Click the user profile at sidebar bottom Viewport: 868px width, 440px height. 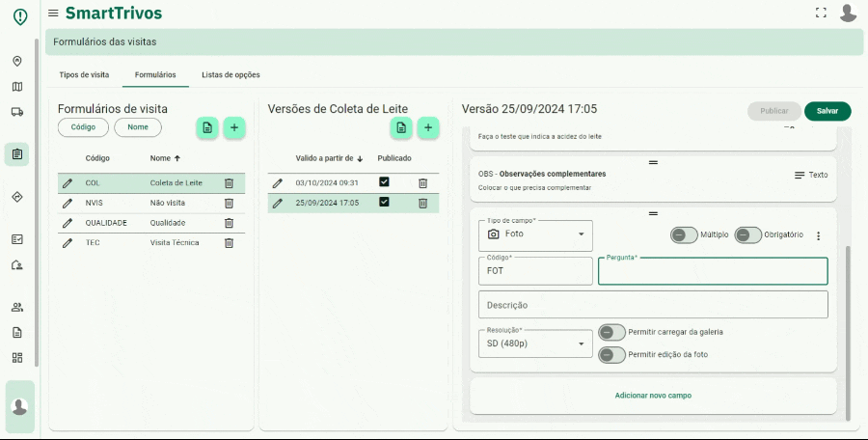tap(20, 407)
